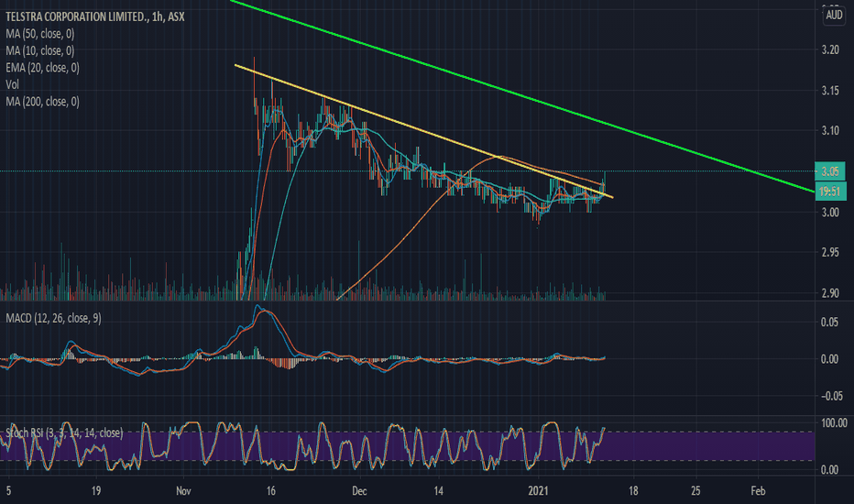The height and width of the screenshot is (504, 854).
Task: Click the AUD currency button
Action: [x=834, y=15]
